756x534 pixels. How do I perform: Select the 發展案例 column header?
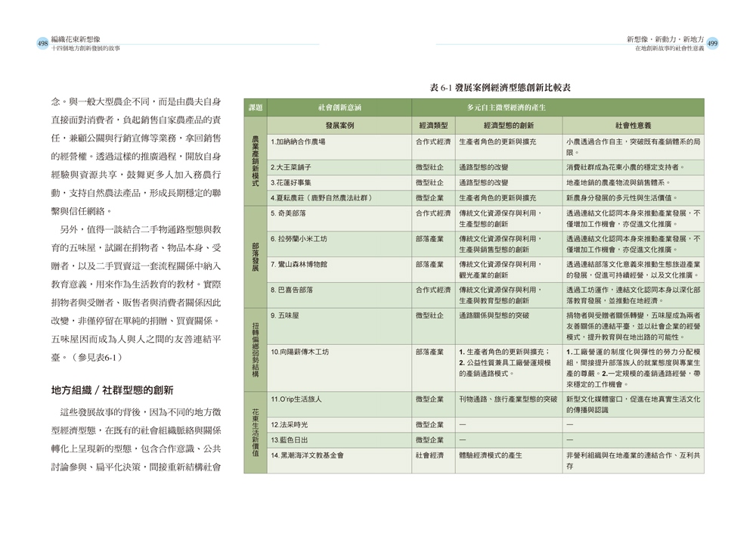tap(339, 126)
